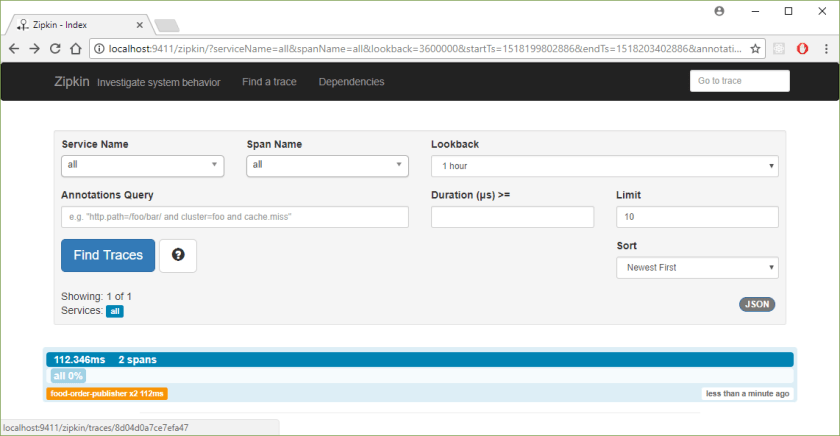Expand the Service Name dropdown
Screen dimensions: 840x436
click(x=143, y=165)
